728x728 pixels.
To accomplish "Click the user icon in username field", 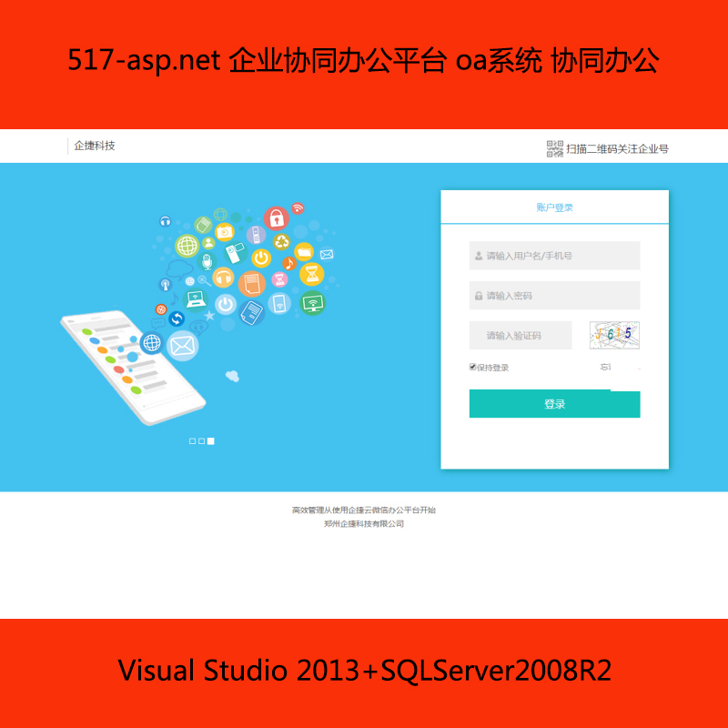I will point(479,256).
